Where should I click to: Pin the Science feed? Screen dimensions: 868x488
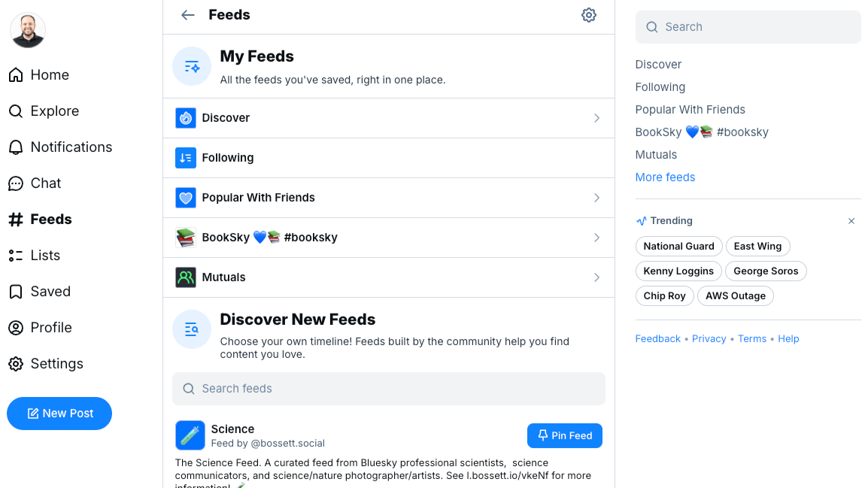tap(564, 435)
